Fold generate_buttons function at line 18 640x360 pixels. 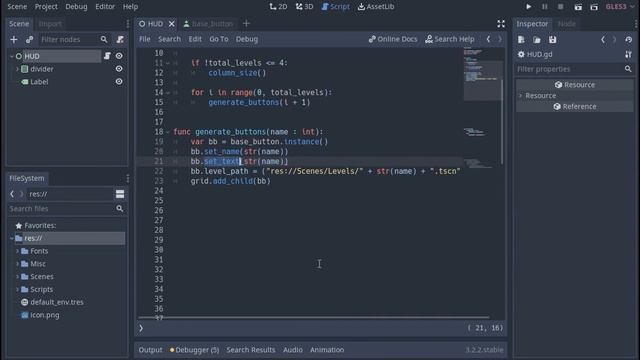click(x=168, y=132)
